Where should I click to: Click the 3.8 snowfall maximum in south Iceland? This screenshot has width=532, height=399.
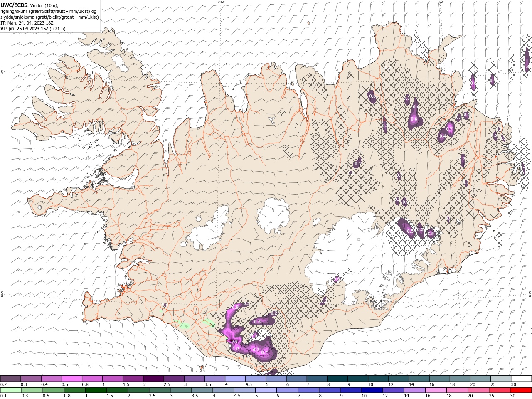[234, 341]
